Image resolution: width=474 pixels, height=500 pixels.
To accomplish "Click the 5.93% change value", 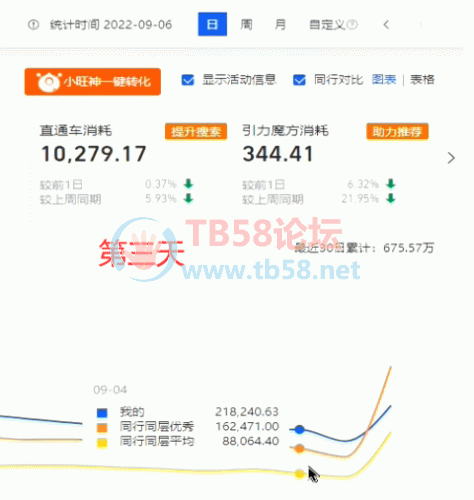I will tap(161, 198).
